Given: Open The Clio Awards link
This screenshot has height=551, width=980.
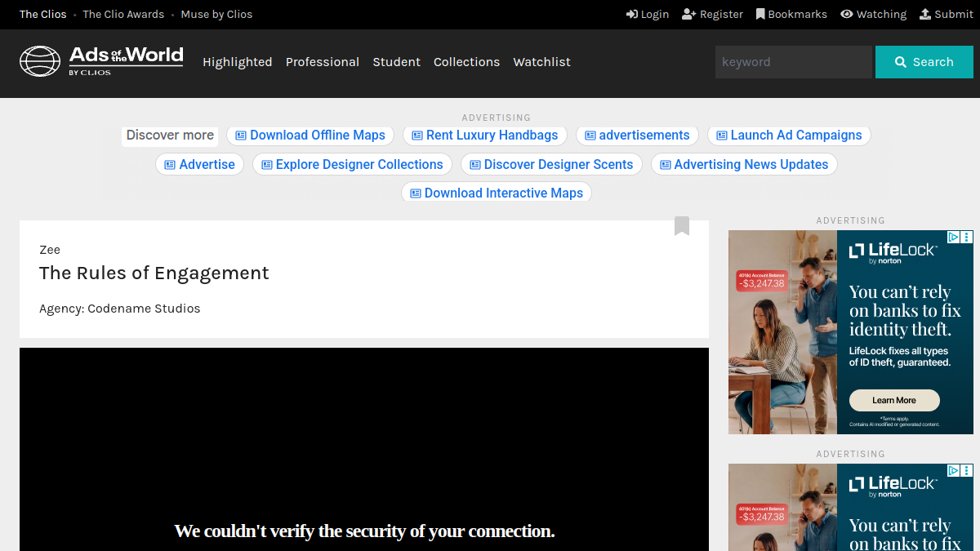Looking at the screenshot, I should tap(123, 14).
